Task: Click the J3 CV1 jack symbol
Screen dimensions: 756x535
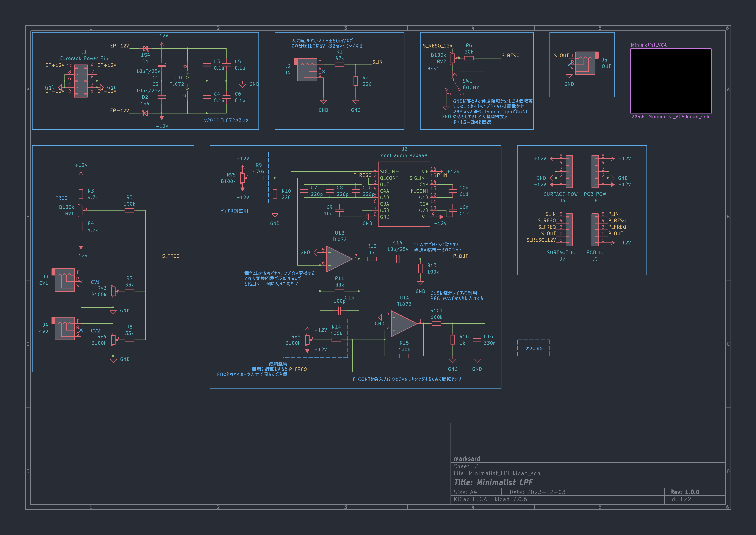Action: pyautogui.click(x=64, y=280)
